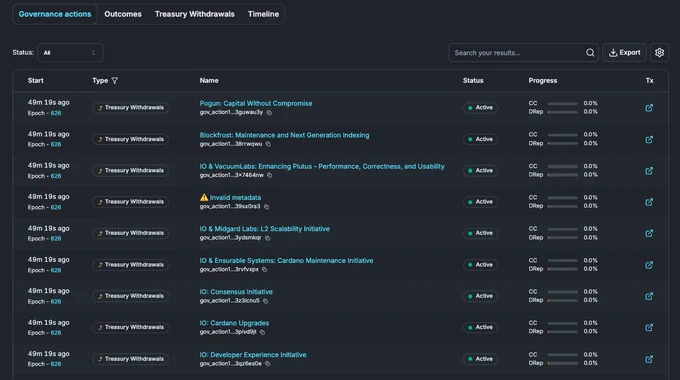Click the Name column header
This screenshot has width=680, height=380.
pyautogui.click(x=209, y=81)
